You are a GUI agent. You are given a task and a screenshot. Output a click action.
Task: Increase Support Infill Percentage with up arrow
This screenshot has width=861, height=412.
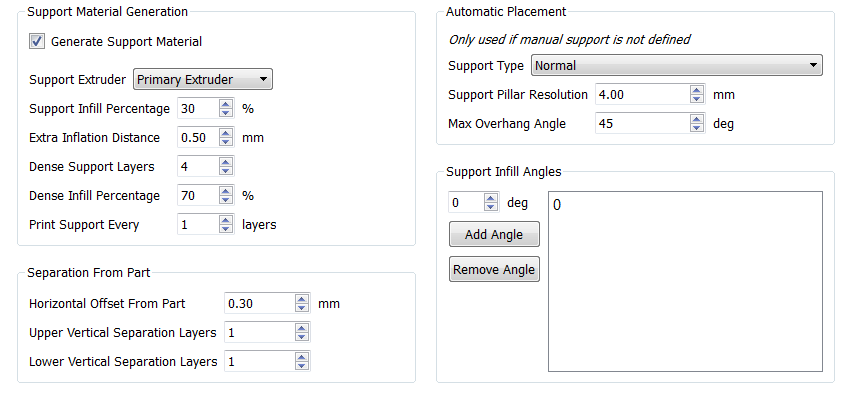pyautogui.click(x=226, y=104)
